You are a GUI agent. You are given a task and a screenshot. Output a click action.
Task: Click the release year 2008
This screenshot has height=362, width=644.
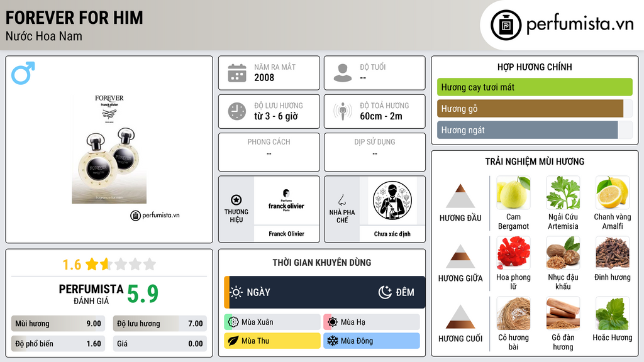click(x=264, y=77)
